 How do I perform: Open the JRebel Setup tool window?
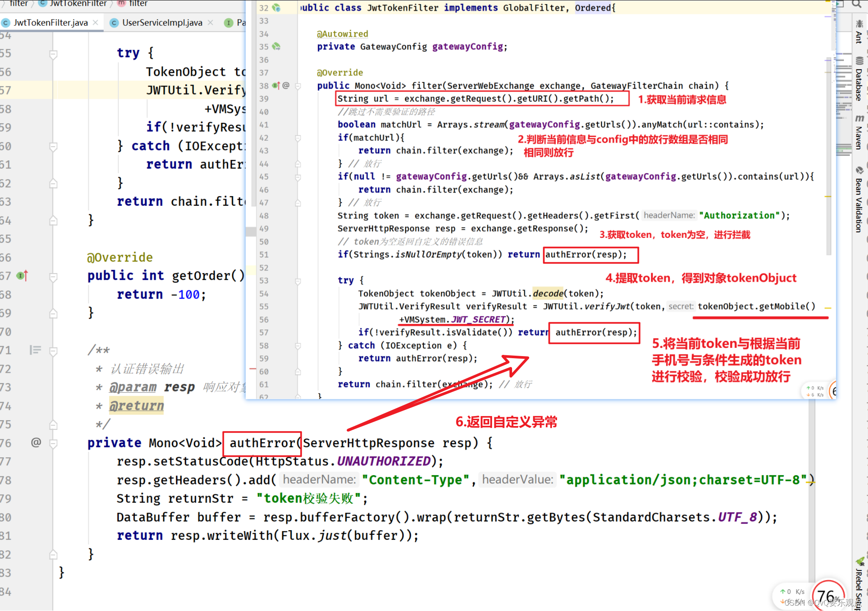click(x=860, y=584)
